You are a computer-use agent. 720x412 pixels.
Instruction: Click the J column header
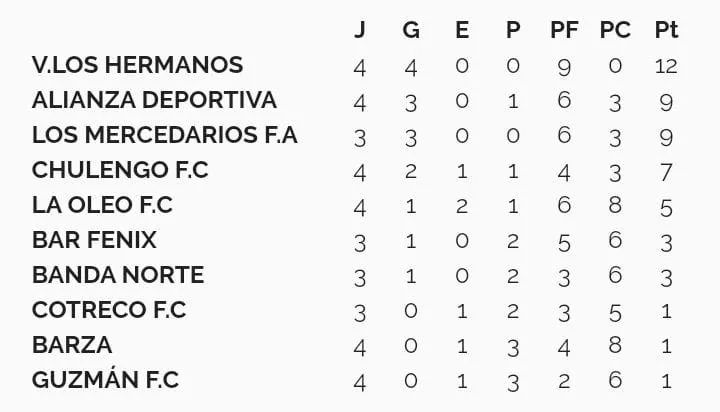[x=360, y=30]
